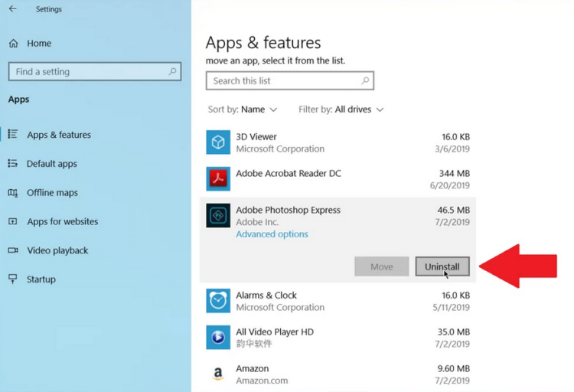The image size is (574, 392).
Task: Click the Adobe Inc. publisher text
Action: pos(257,222)
